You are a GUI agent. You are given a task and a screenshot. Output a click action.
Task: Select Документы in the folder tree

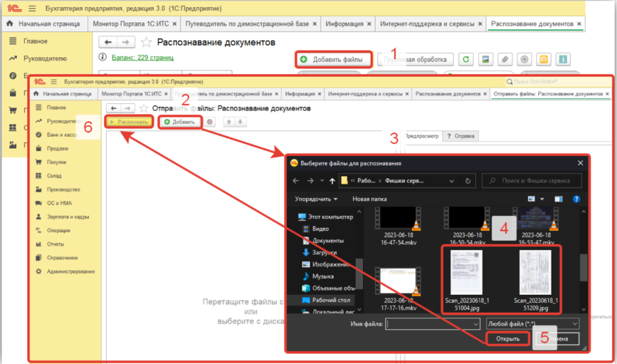(x=323, y=240)
